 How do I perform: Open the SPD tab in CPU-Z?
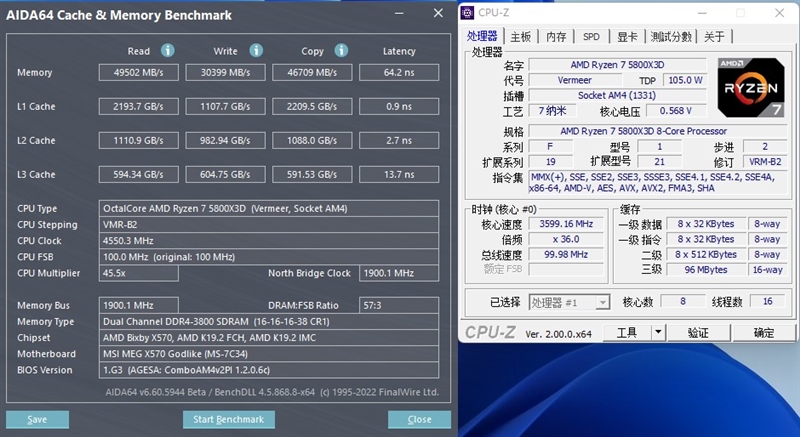click(591, 37)
